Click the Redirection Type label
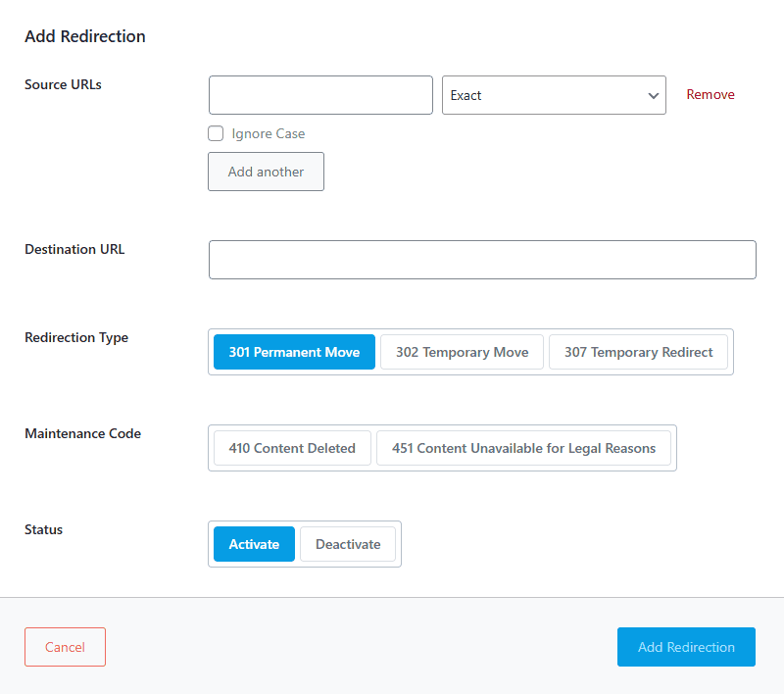 (76, 337)
